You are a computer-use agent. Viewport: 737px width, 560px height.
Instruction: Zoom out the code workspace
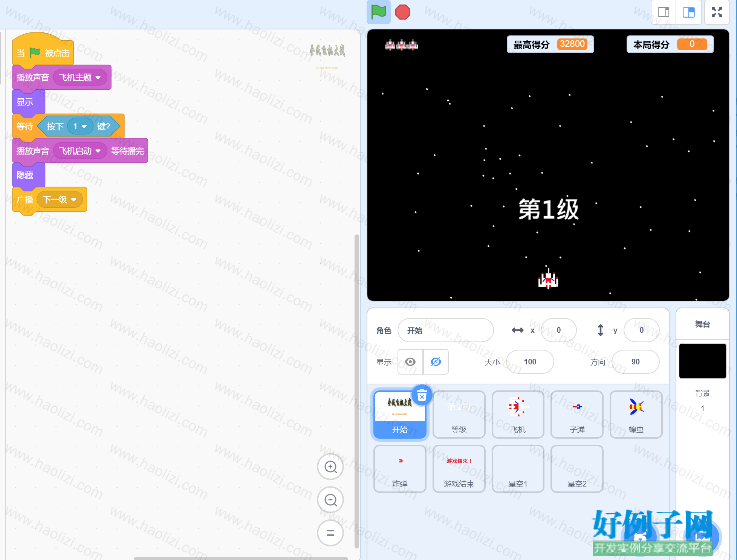click(330, 500)
